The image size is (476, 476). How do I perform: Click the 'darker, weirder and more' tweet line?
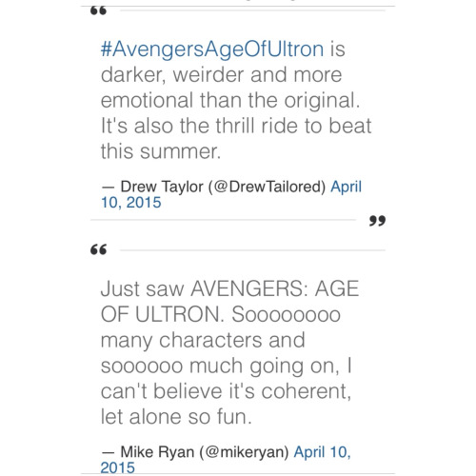click(221, 75)
